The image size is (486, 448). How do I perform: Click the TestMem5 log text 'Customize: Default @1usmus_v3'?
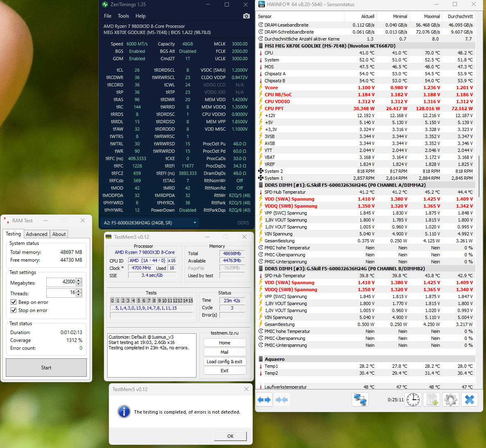point(141,337)
